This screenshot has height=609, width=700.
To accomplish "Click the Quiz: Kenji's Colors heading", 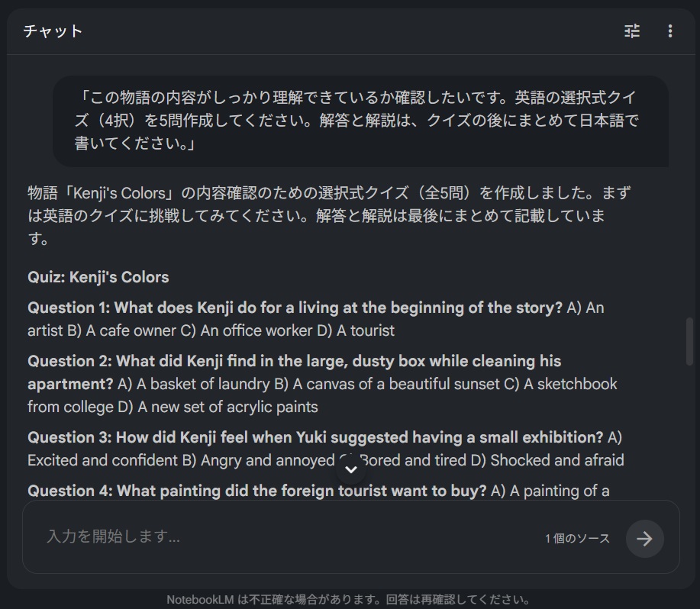I will 98,278.
